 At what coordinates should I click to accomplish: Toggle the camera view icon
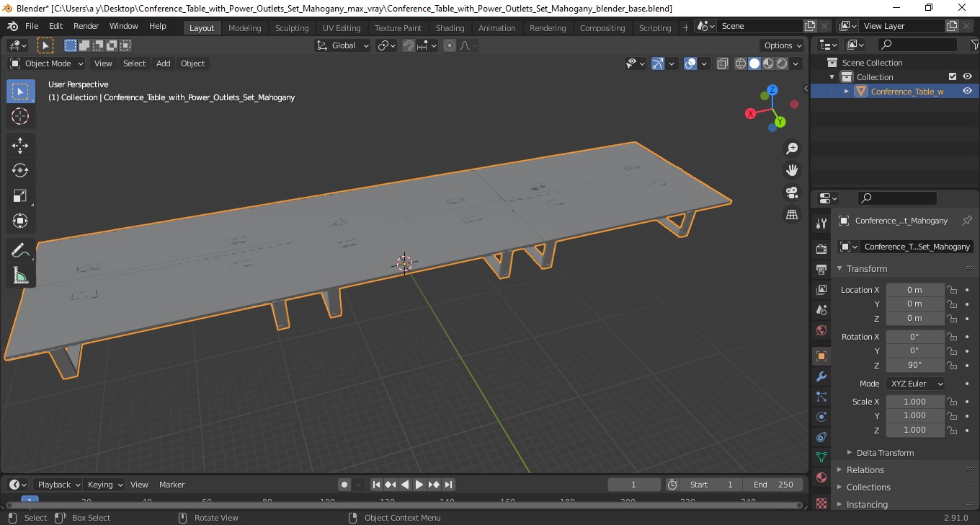[792, 193]
